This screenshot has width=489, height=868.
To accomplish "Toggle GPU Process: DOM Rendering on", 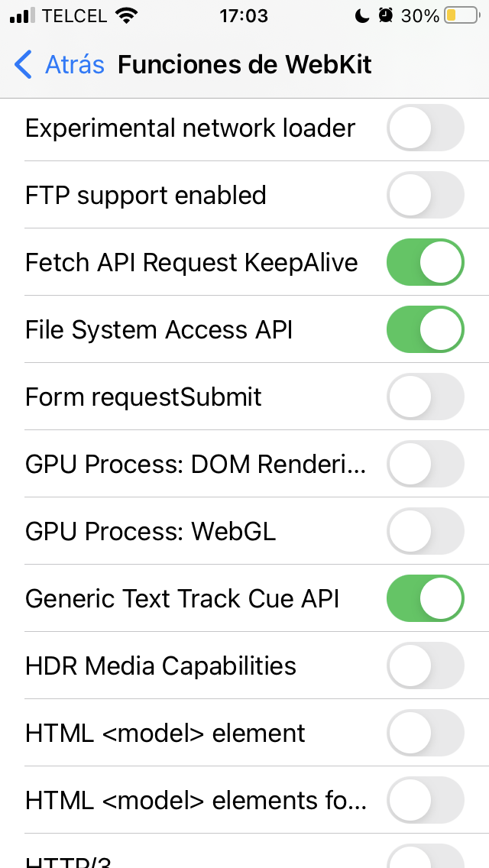I will coord(426,464).
